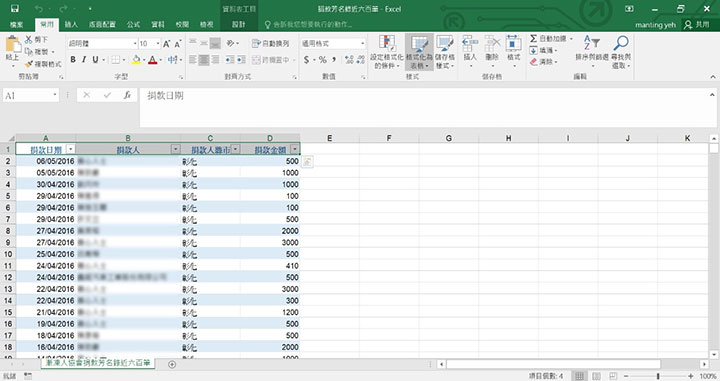This screenshot has width=720, height=381.
Task: Switch to the Insert ribbon tab
Action: 71,24
